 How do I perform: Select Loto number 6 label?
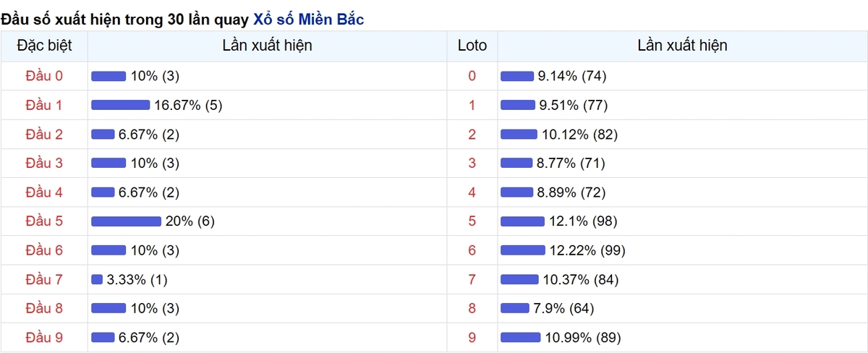point(472,250)
